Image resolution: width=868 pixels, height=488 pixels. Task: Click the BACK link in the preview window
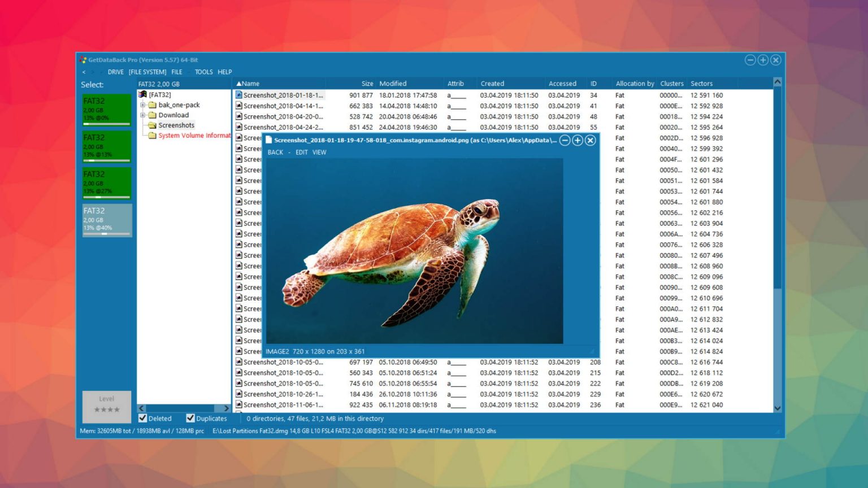(x=275, y=152)
